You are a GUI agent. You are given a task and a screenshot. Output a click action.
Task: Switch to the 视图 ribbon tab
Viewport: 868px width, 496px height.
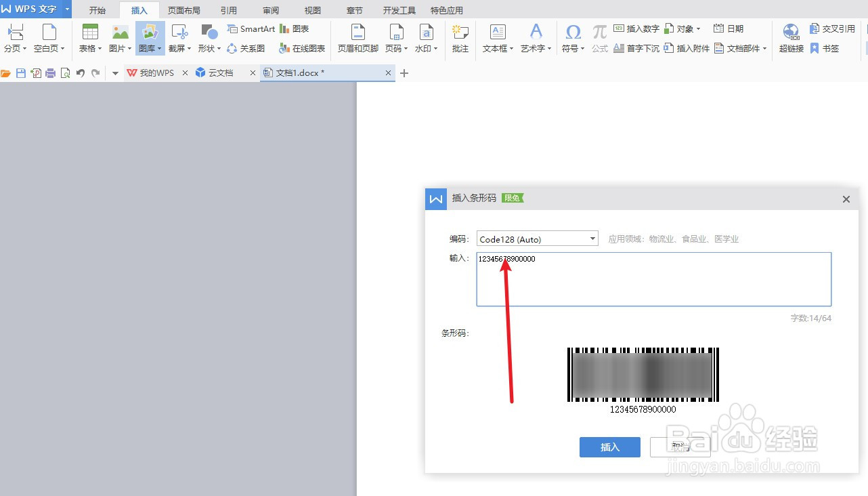pos(313,10)
